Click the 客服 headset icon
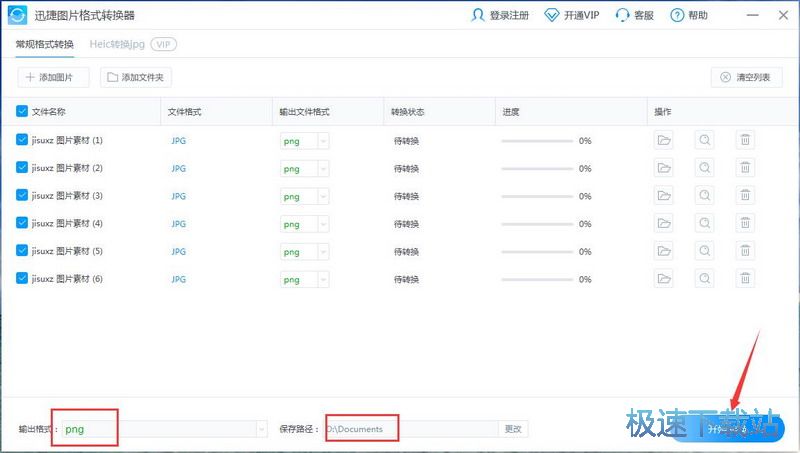This screenshot has width=800, height=453. [622, 16]
